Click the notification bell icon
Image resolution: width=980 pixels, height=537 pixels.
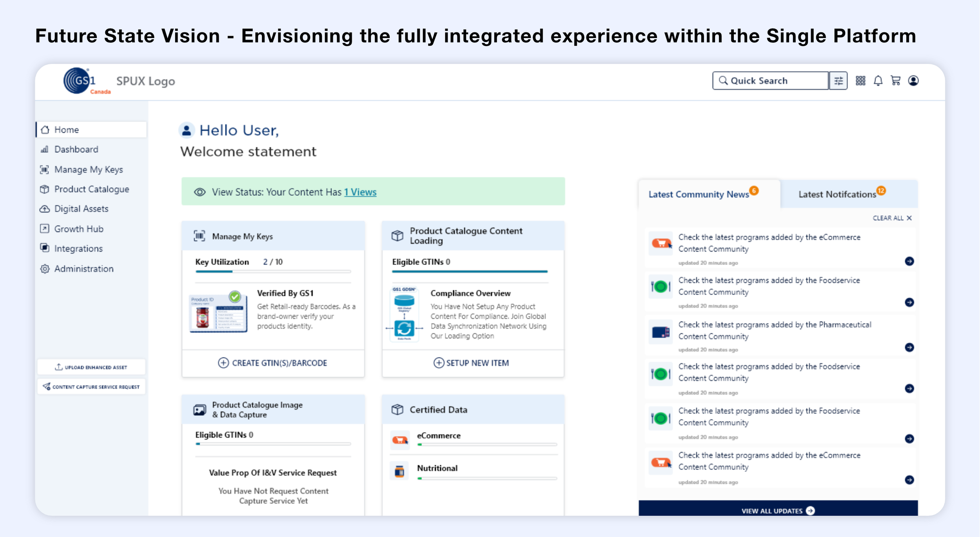pos(878,81)
